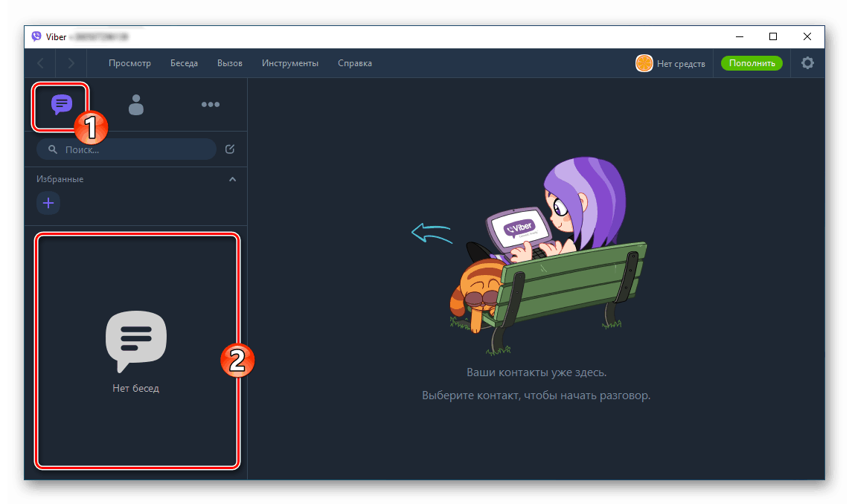
Task: Click the Нет бесед placeholder text
Action: coord(136,388)
